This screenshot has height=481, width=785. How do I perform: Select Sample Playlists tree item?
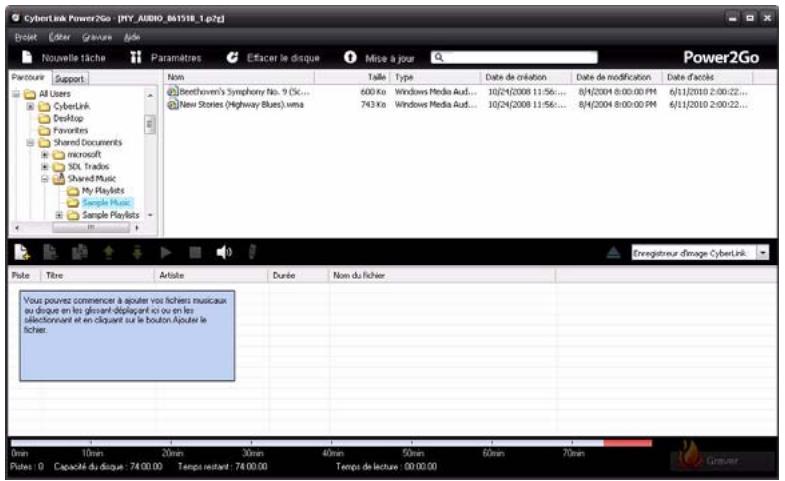click(111, 215)
